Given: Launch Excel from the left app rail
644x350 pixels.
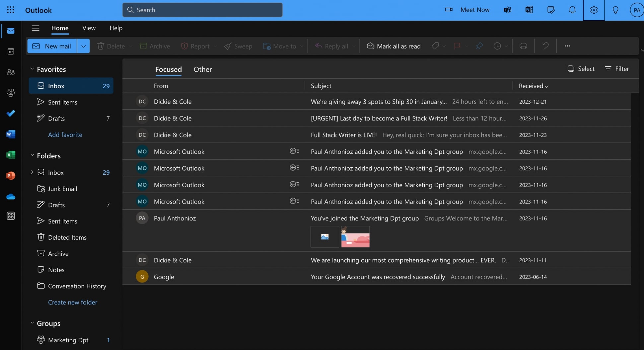Looking at the screenshot, I should (11, 155).
